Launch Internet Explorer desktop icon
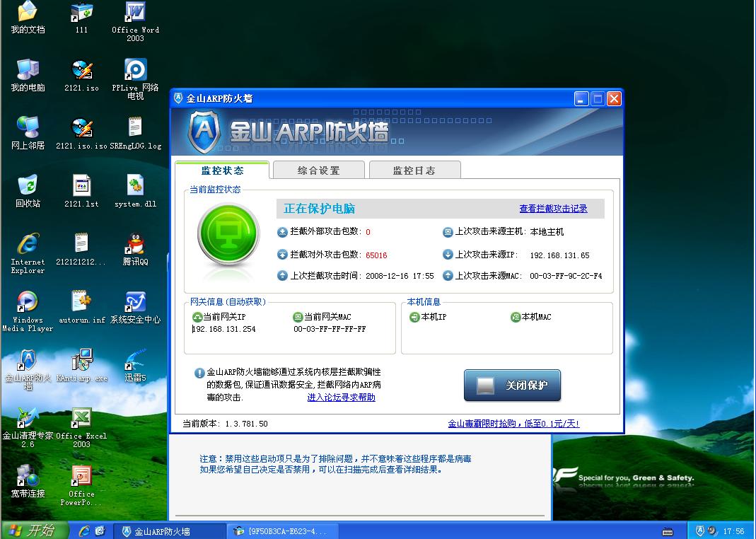Viewport: 756px width, 539px height. click(28, 253)
